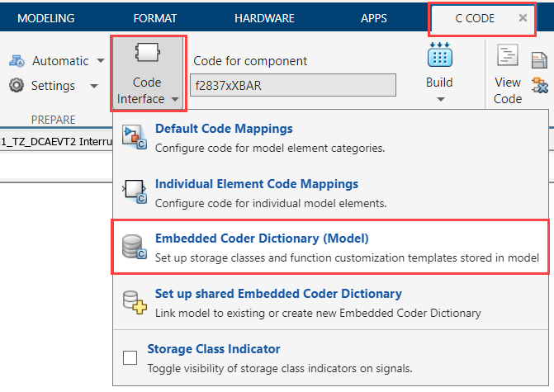Click the Build icon

[x=438, y=56]
